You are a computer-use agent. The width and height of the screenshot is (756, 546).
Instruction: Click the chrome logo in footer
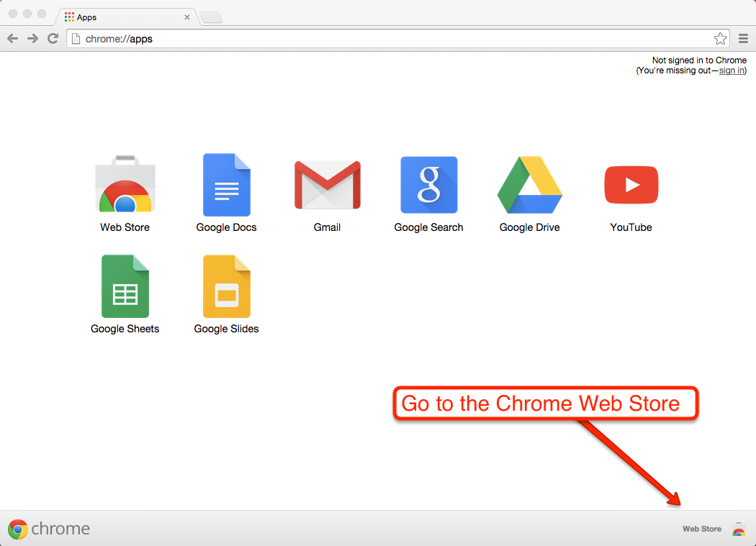tap(49, 529)
